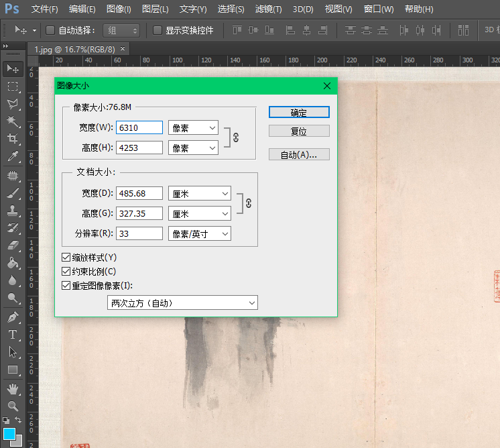Toggle the 显示变换控件 checkbox

[158, 30]
